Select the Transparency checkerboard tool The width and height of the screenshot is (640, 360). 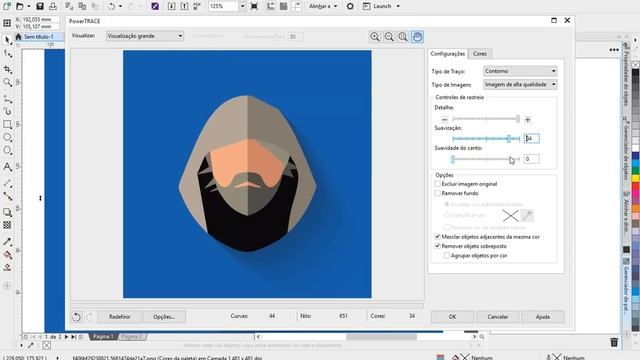(x=7, y=225)
